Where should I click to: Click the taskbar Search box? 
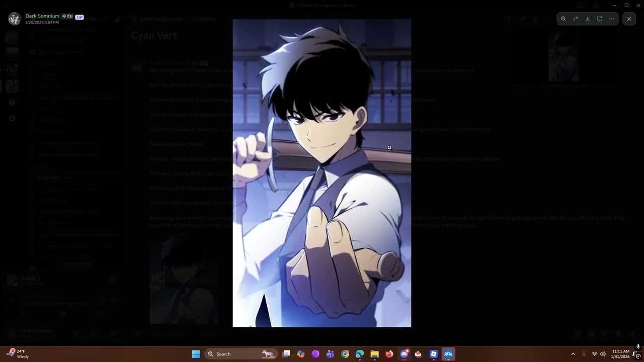click(x=242, y=354)
